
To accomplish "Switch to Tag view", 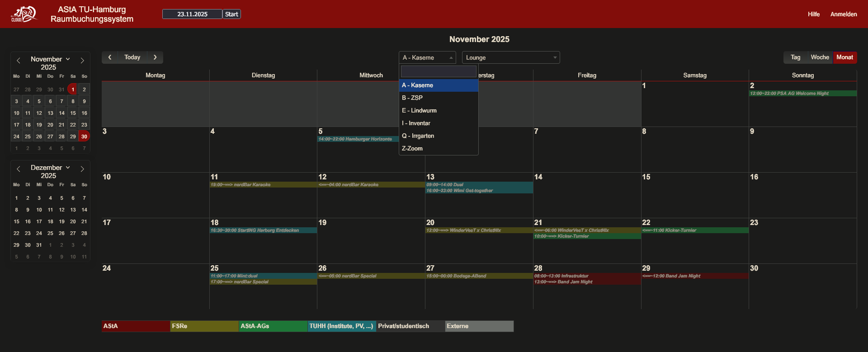I will 795,57.
